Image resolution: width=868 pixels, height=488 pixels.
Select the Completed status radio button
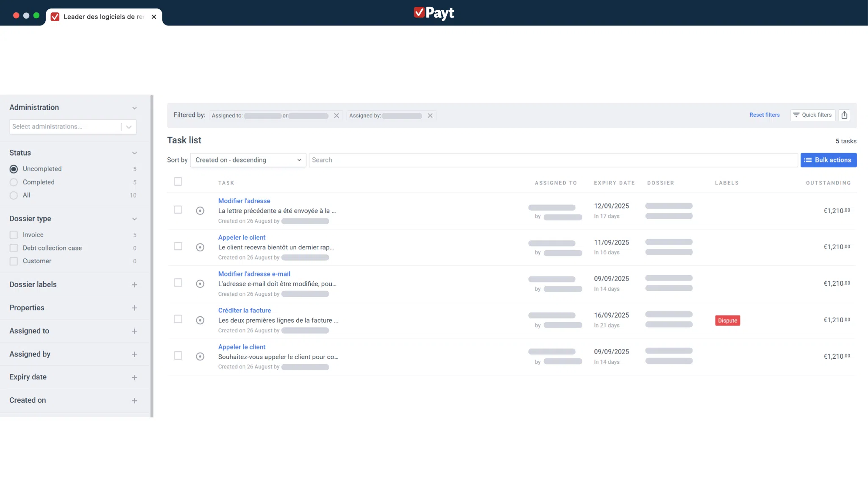point(14,182)
